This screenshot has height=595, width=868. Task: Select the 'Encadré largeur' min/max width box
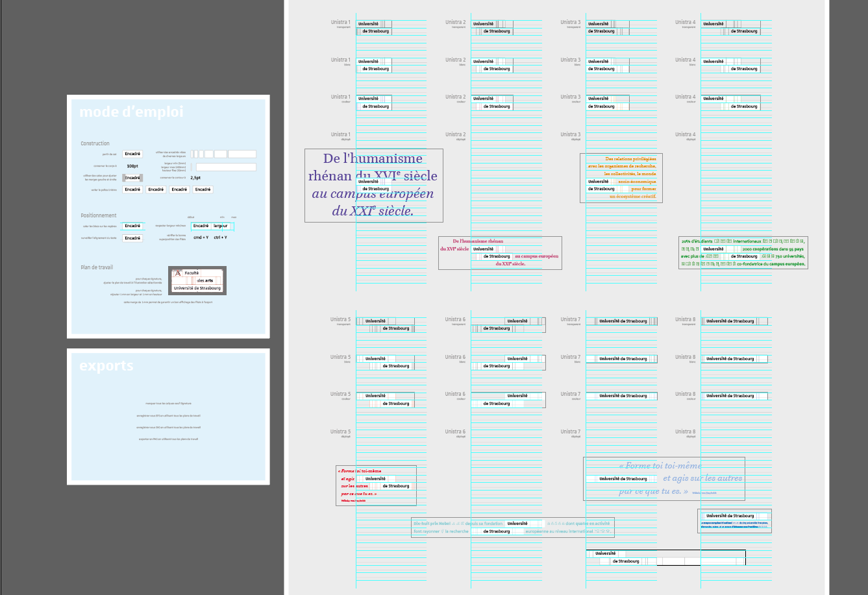coord(212,226)
